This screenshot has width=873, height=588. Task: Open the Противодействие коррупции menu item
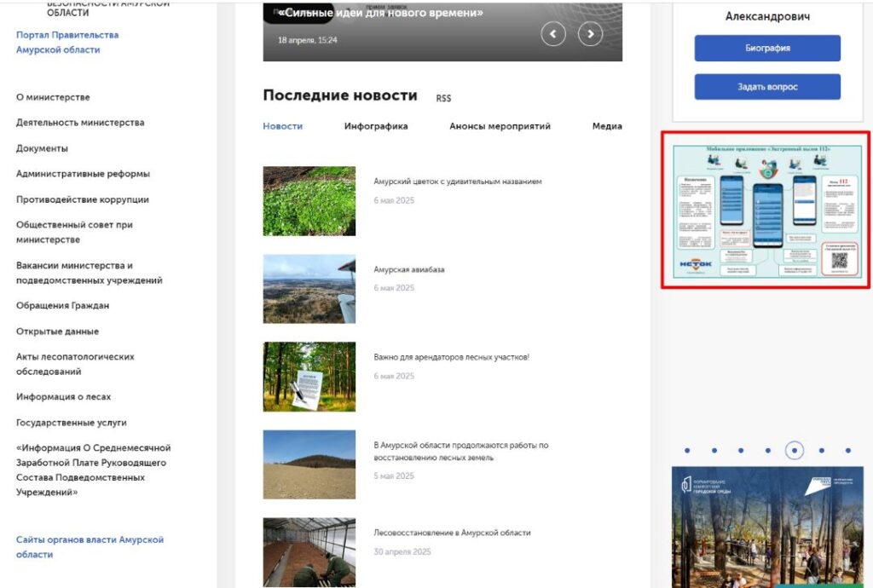[x=82, y=199]
